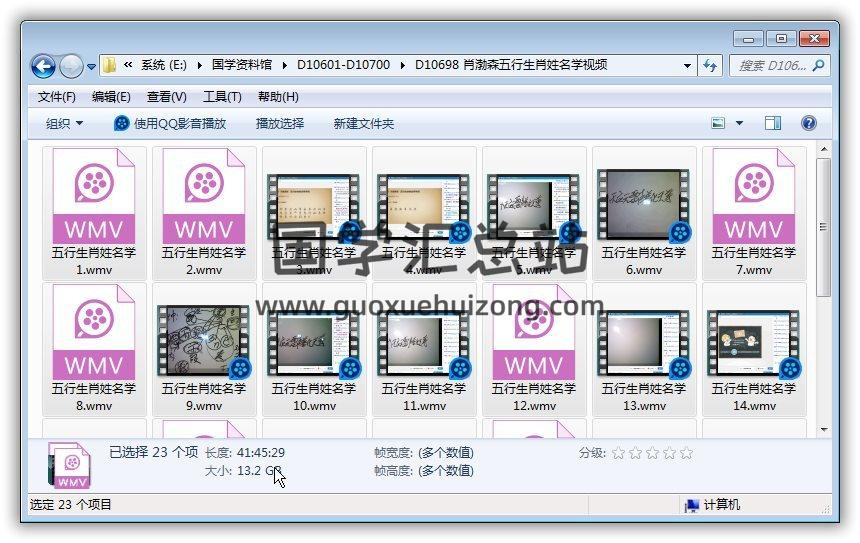This screenshot has width=860, height=543.
Task: Open the 查看(V) menu
Action: [167, 97]
